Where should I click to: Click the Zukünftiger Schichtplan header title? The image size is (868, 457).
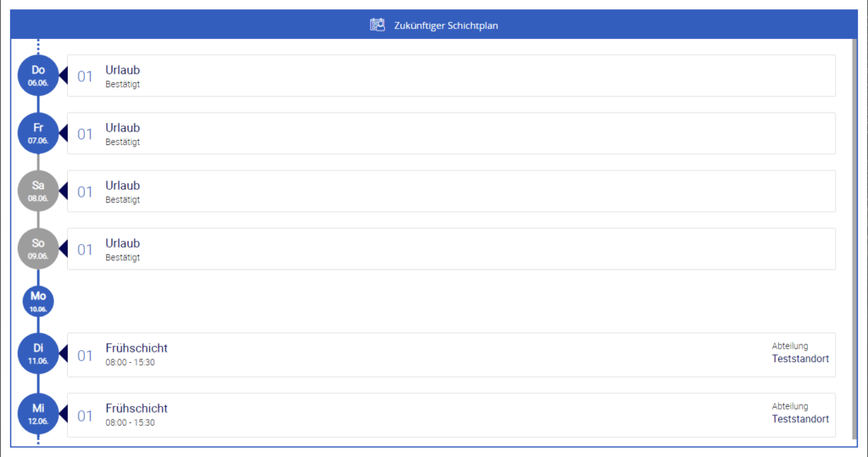coord(446,25)
